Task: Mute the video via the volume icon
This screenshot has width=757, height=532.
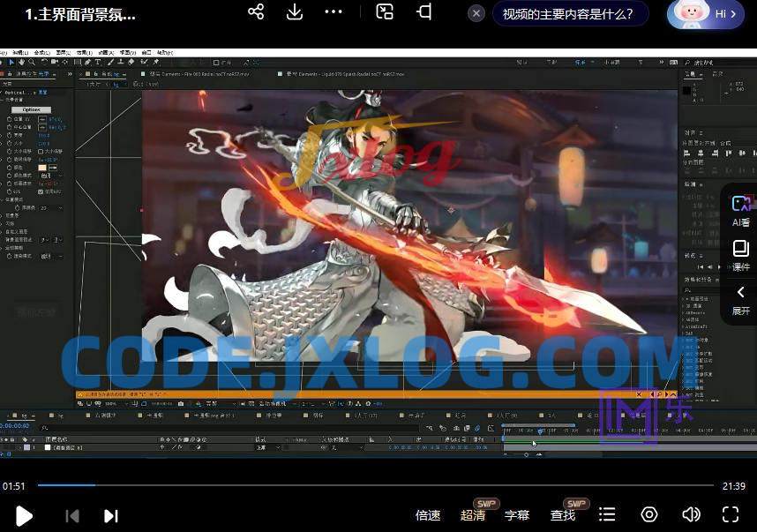Action: point(691,514)
